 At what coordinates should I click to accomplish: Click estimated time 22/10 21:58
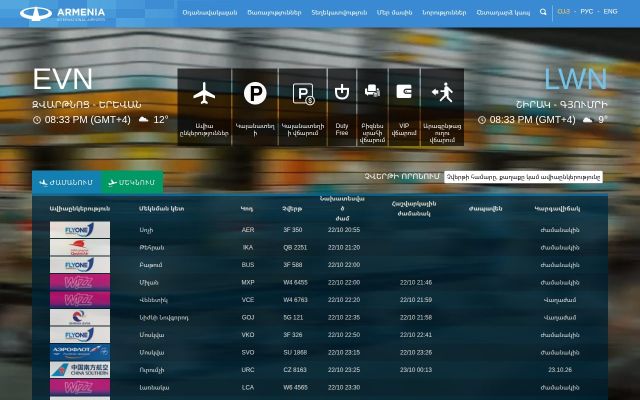pyautogui.click(x=416, y=318)
